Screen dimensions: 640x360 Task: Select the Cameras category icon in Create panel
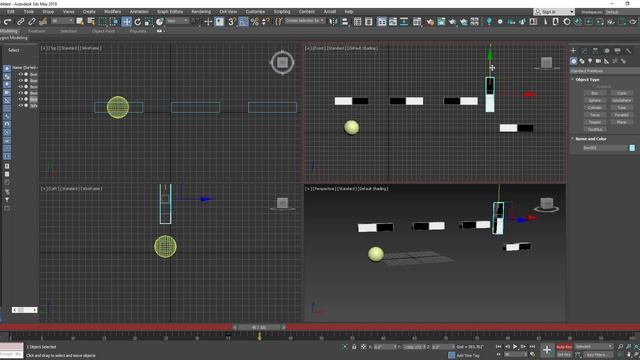coord(598,61)
